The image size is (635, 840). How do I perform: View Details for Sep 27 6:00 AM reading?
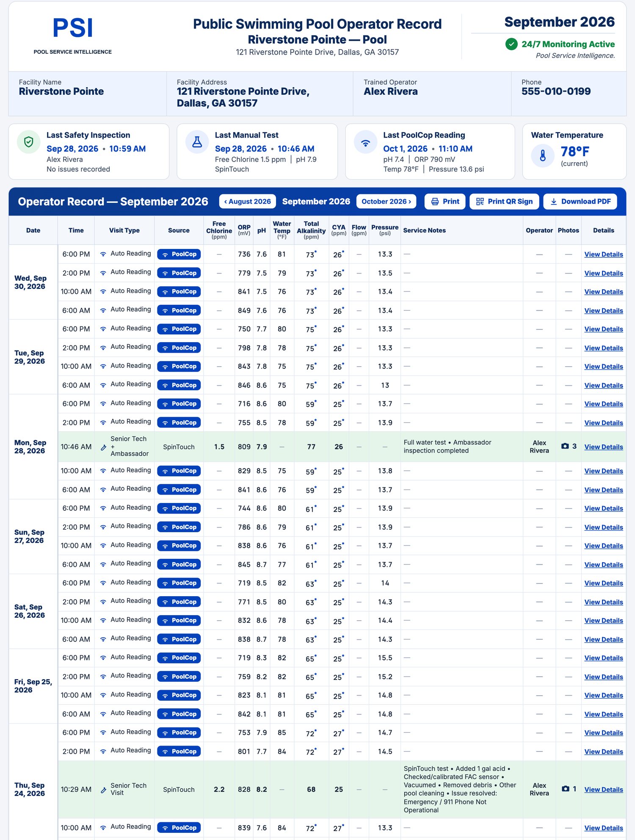[x=604, y=565]
